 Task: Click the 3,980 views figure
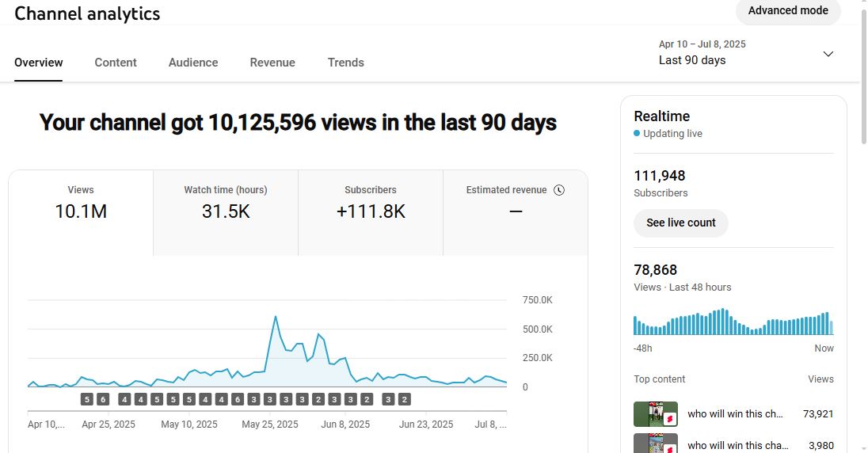click(821, 445)
